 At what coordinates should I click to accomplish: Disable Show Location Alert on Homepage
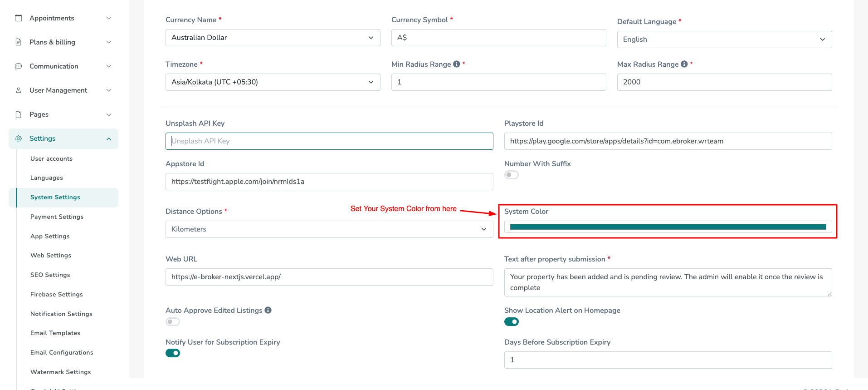[x=511, y=322]
